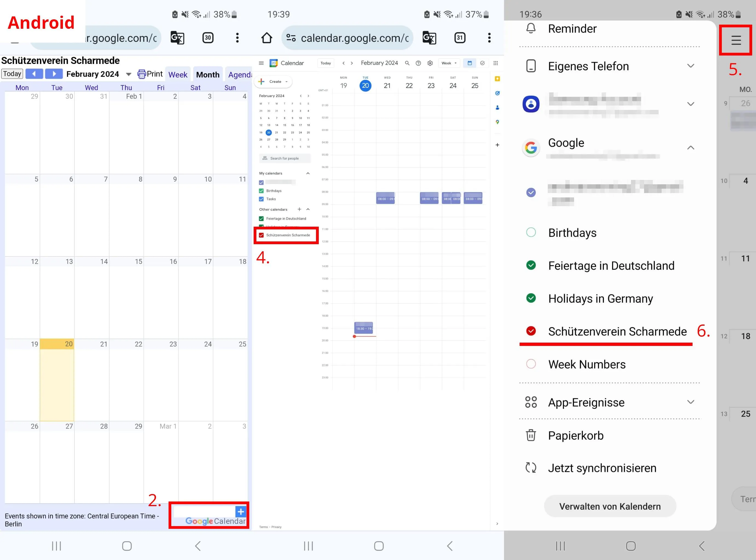Viewport: 756px width, 560px height.
Task: Tap Jetzt synchronisieren sync entry
Action: (591, 468)
